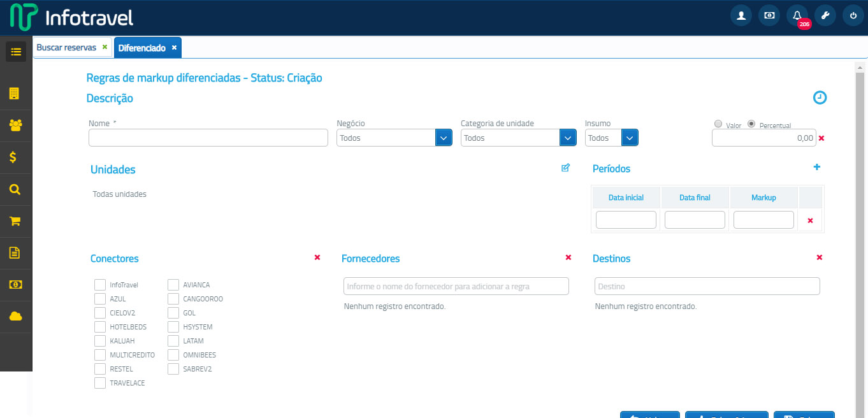Click the Infotravel logo
868x418 pixels.
71,17
